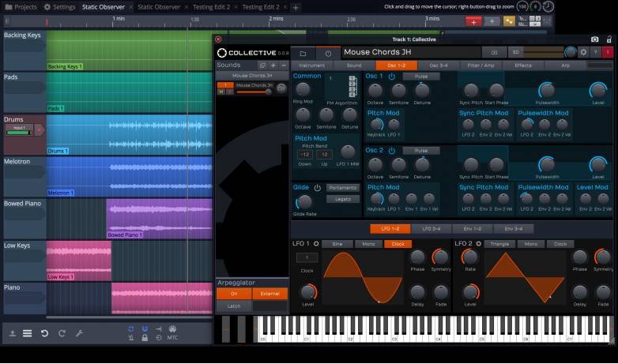This screenshot has width=618, height=364.
Task: Add a new tab with the plus icon
Action: tap(296, 7)
